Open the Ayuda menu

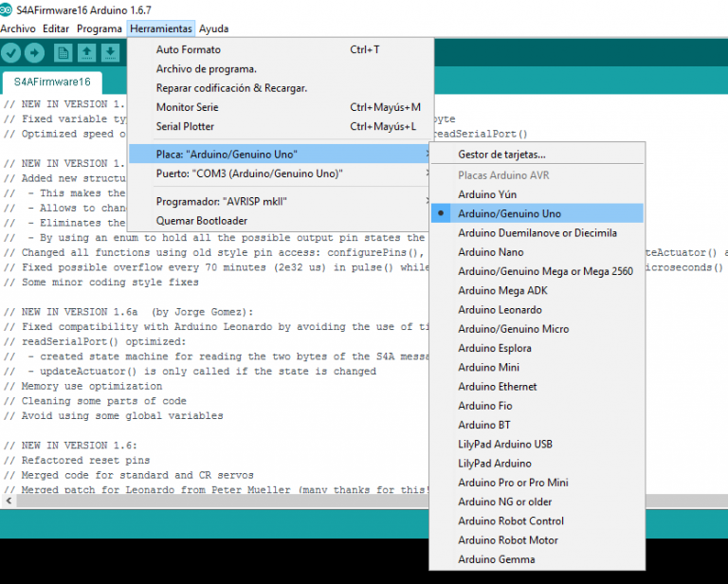pyautogui.click(x=213, y=29)
